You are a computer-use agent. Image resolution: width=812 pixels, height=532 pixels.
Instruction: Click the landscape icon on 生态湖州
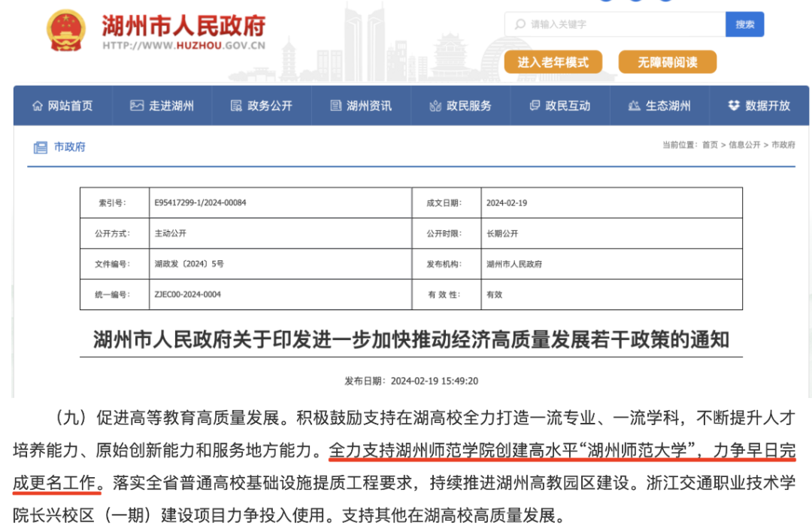pos(635,105)
